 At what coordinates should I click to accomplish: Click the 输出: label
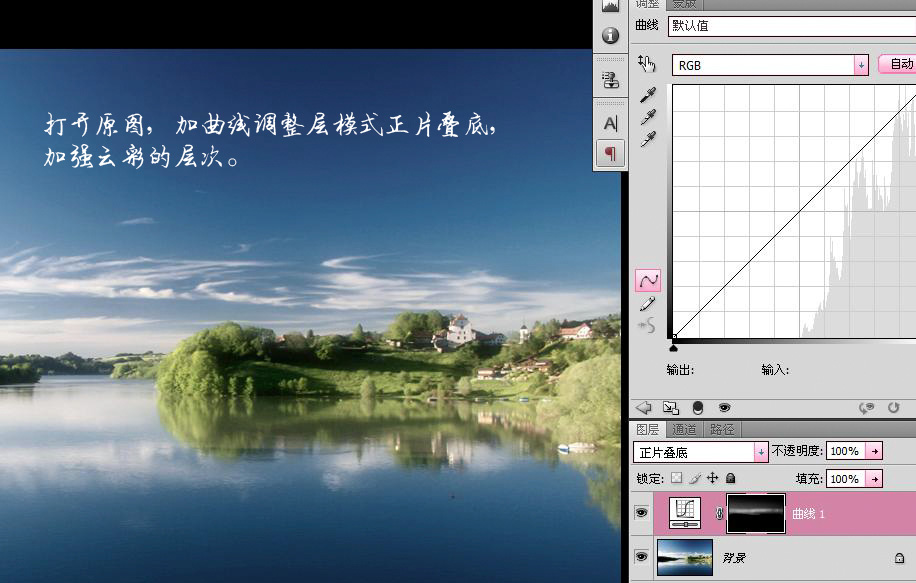(680, 369)
